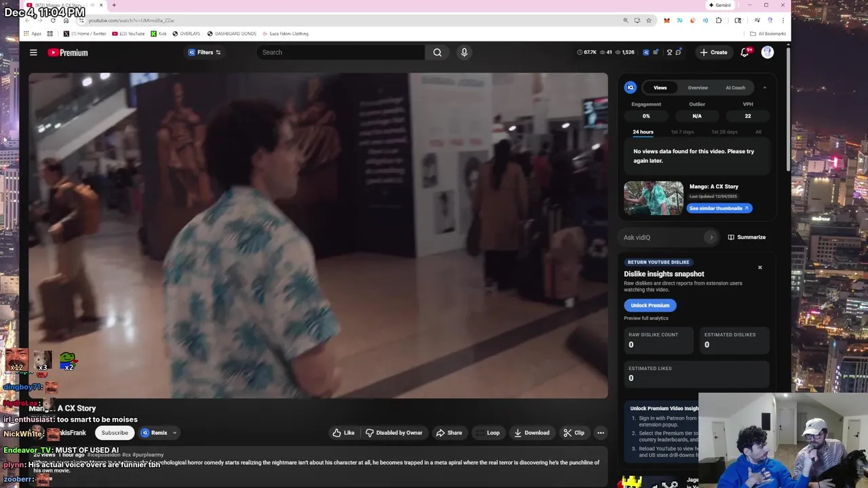Click the video player frame
The width and height of the screenshot is (868, 488).
click(x=318, y=235)
